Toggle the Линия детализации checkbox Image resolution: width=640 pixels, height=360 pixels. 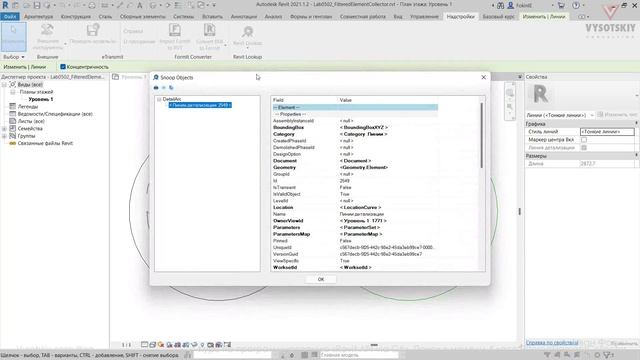584,148
